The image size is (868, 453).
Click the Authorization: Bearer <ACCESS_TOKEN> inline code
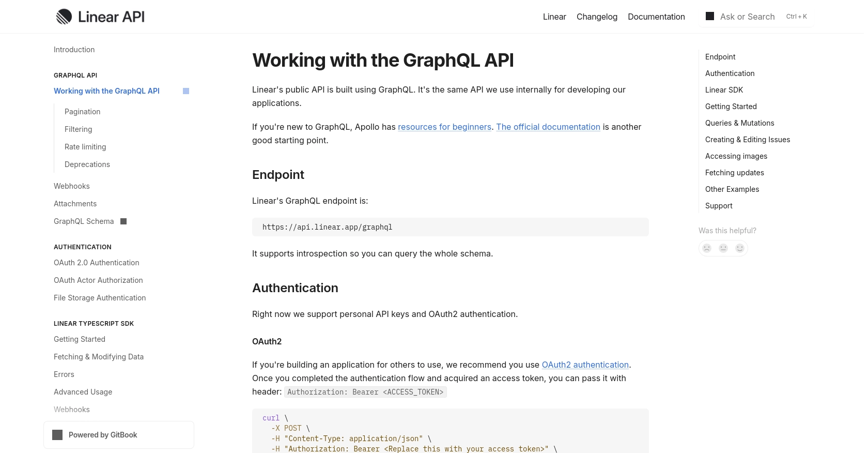(365, 392)
